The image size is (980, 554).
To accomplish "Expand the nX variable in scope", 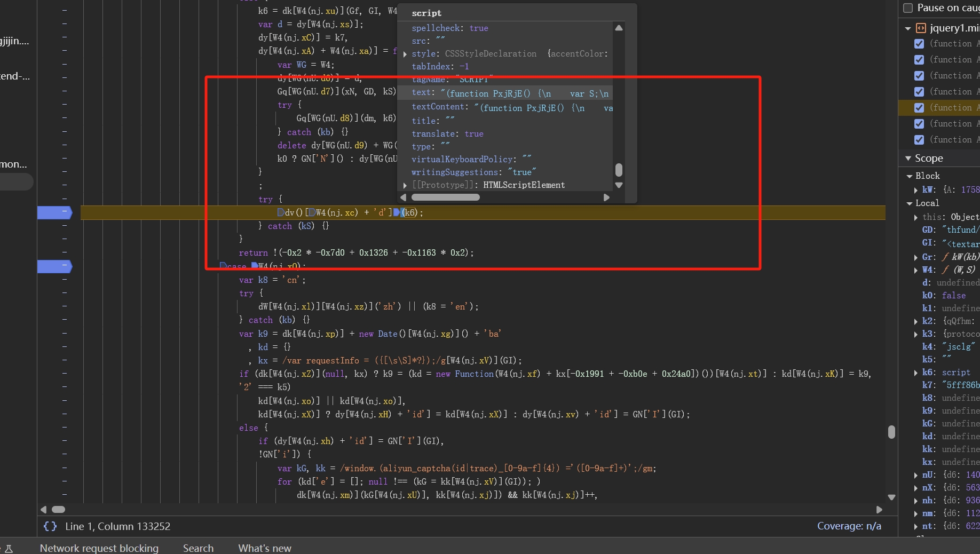I will 916,488.
